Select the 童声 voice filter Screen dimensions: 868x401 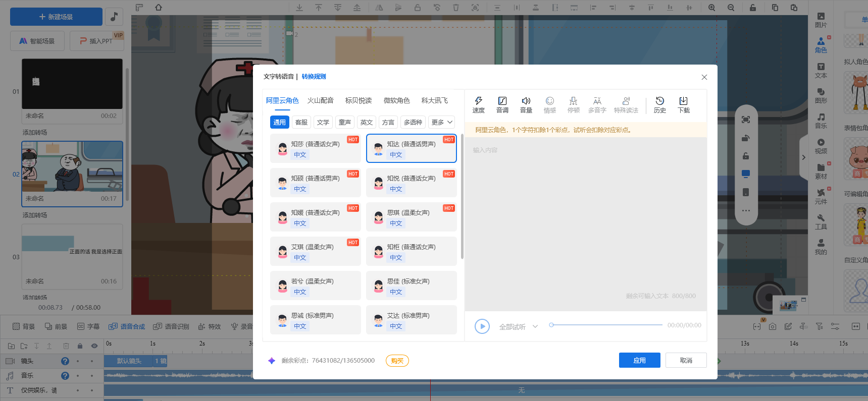(344, 122)
